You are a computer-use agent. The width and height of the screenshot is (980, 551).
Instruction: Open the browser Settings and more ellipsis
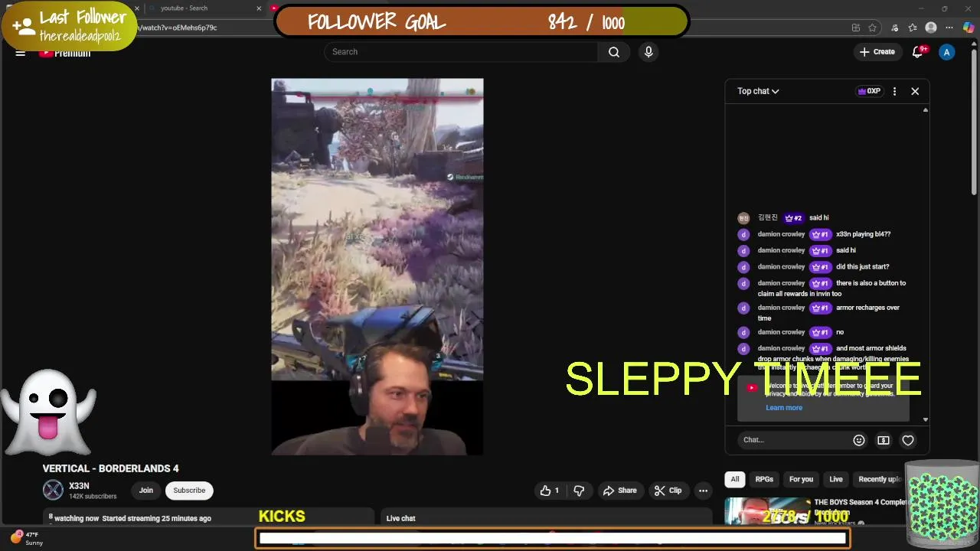point(950,28)
